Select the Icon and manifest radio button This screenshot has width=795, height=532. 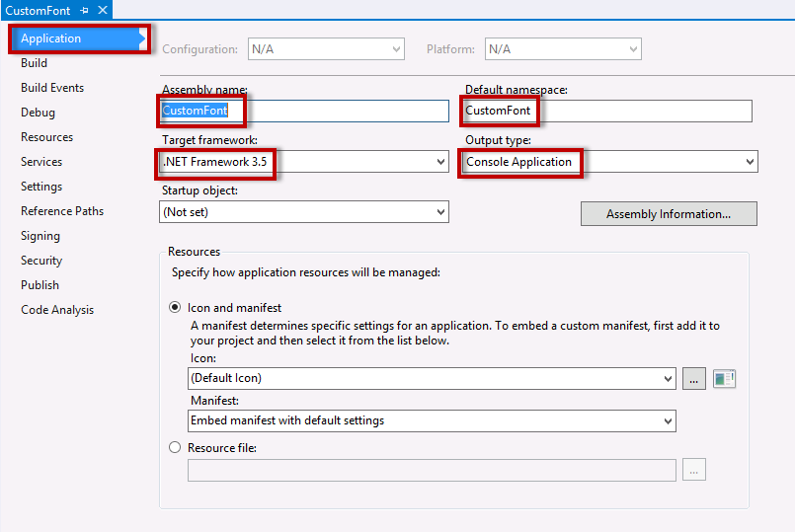pyautogui.click(x=176, y=308)
